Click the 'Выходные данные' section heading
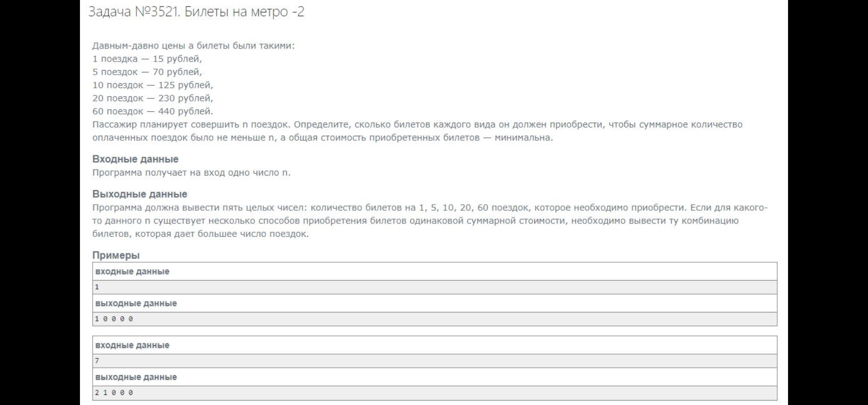 point(140,194)
